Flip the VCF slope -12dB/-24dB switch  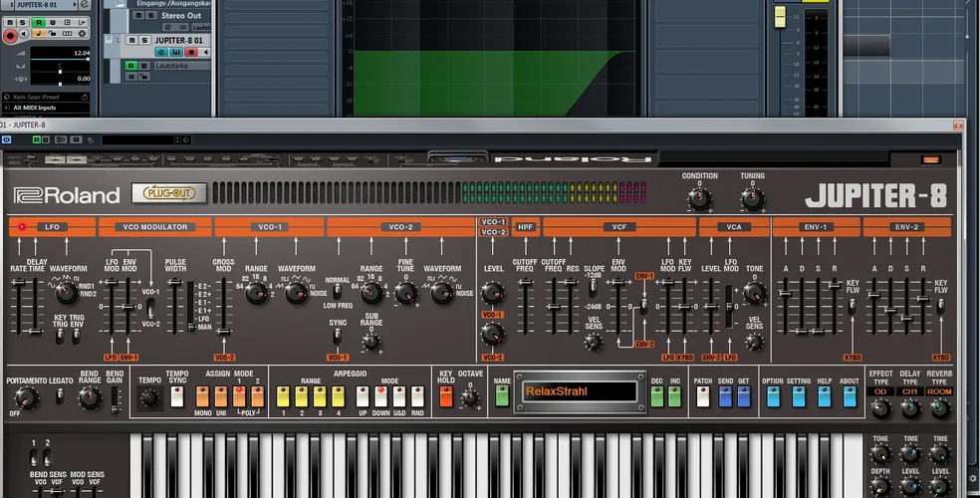[594, 289]
